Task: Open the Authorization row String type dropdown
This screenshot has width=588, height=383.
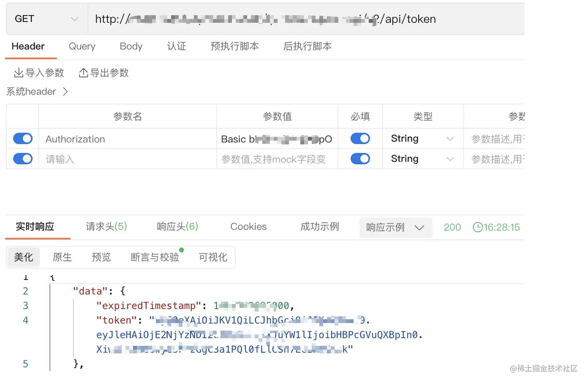Action: coord(423,139)
